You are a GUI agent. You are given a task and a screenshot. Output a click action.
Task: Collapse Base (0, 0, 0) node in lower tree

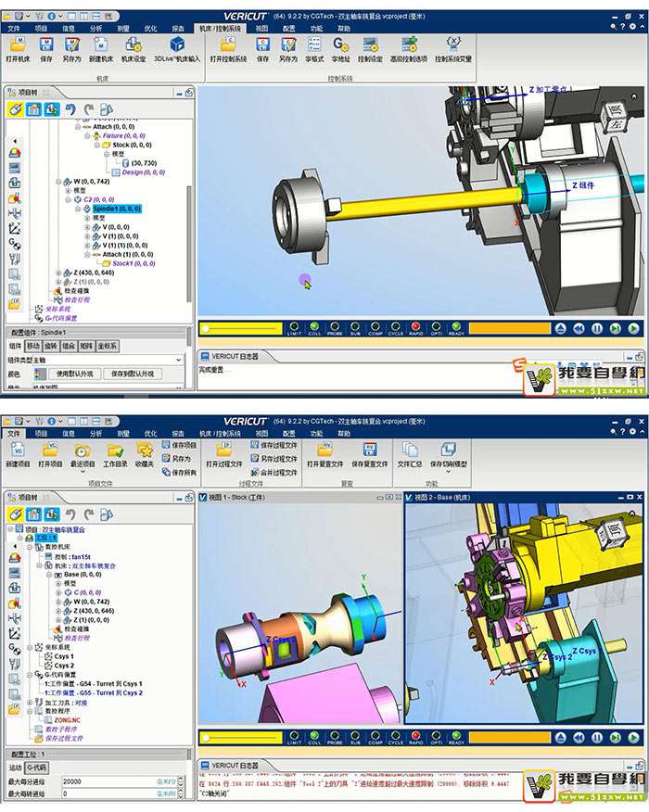(49, 575)
